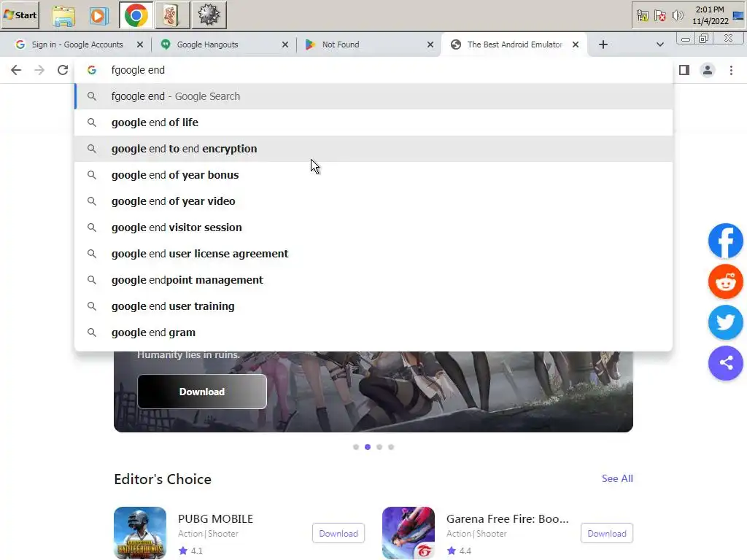Choose 'google endpoint management' suggestion
The height and width of the screenshot is (560, 747).
(373, 279)
